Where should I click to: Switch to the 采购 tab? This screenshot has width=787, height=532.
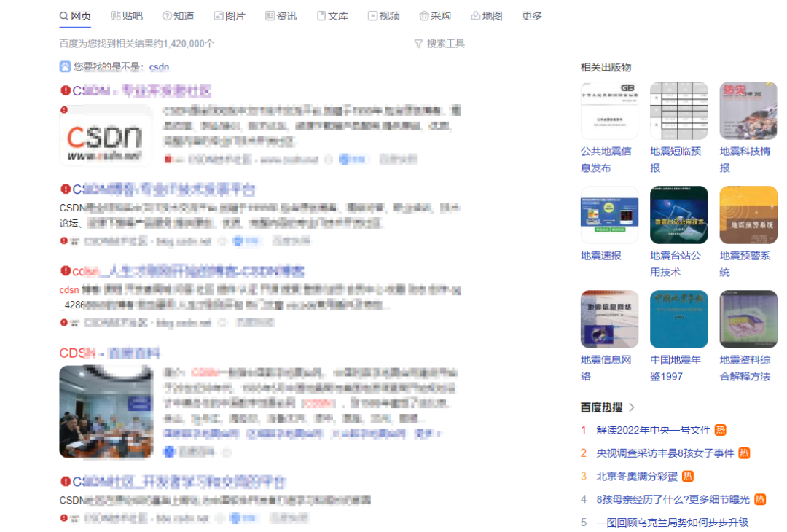(x=435, y=16)
